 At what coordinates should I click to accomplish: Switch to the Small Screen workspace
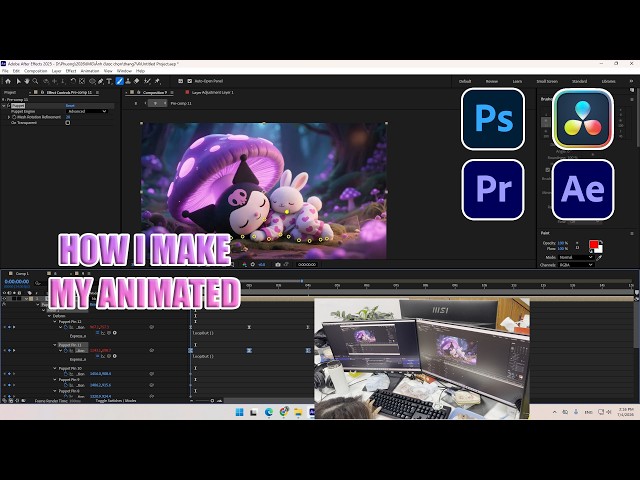click(547, 81)
